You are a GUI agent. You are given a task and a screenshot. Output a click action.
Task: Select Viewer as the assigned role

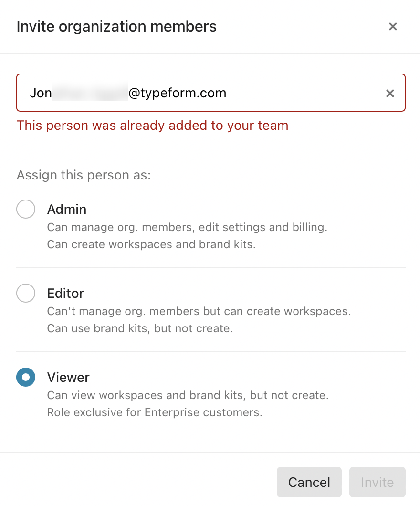(x=26, y=377)
